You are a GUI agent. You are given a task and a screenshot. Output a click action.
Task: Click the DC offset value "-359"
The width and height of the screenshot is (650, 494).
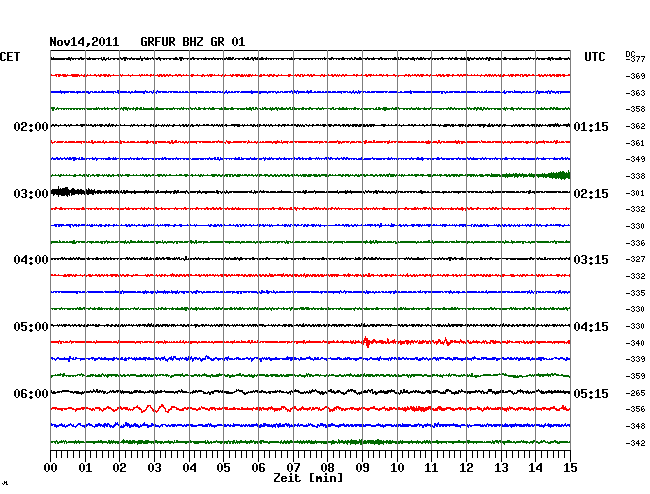coord(635,376)
